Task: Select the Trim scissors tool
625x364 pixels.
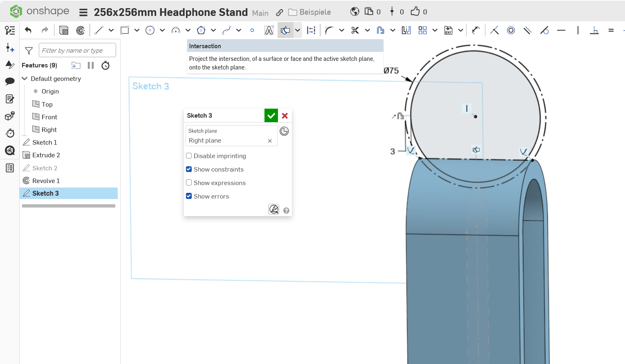Action: [x=355, y=30]
